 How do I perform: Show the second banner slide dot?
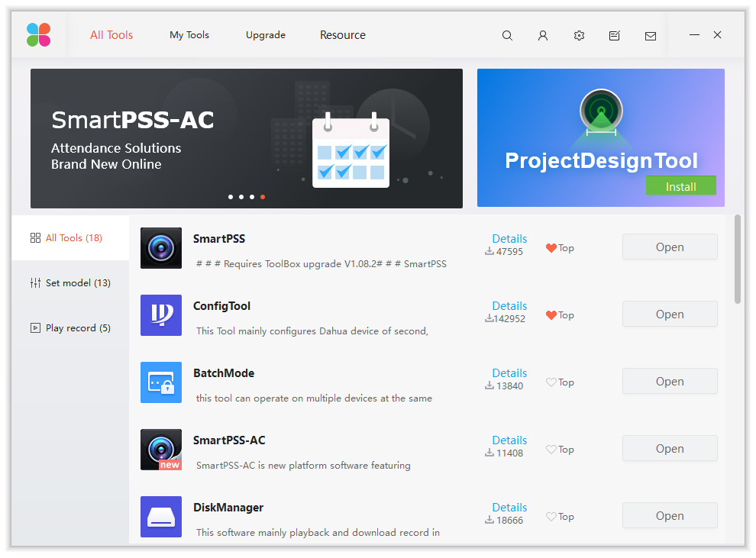[241, 197]
